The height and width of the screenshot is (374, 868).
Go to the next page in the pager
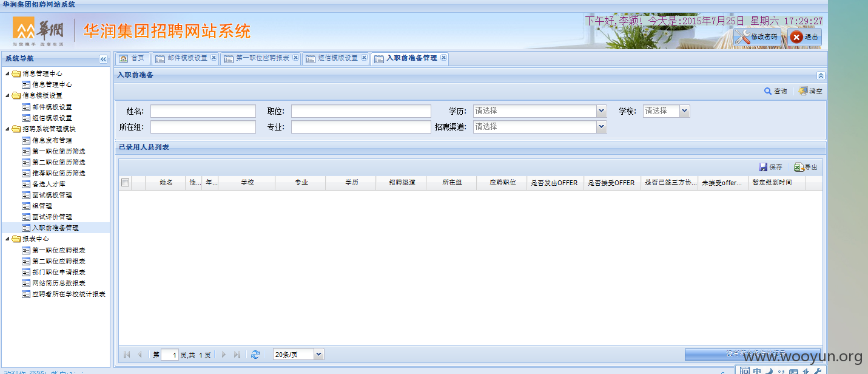click(224, 355)
